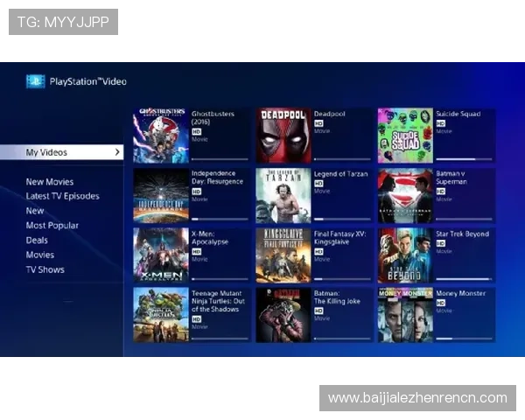
Task: Open Batman v Superman poster thumbnail
Action: (405, 196)
